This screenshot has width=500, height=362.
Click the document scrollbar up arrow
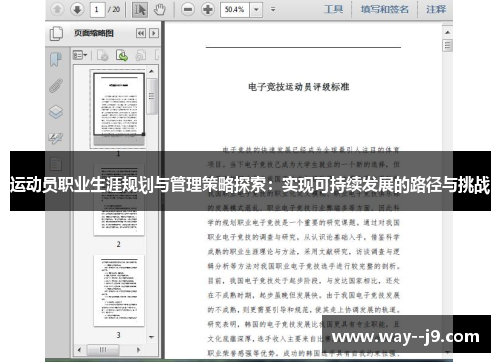tap(447, 32)
